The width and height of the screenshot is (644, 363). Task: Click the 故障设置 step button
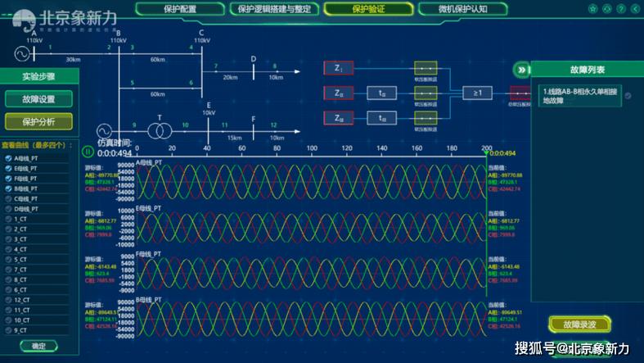(38, 99)
